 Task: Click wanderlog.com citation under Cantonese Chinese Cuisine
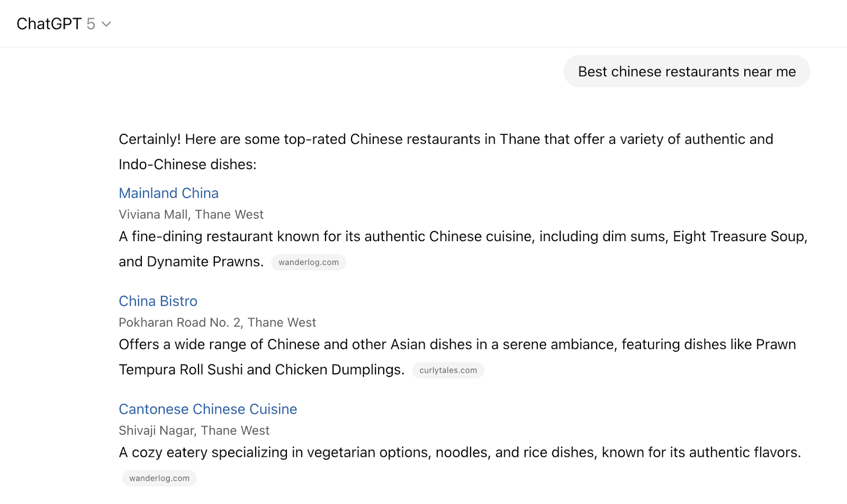[159, 478]
